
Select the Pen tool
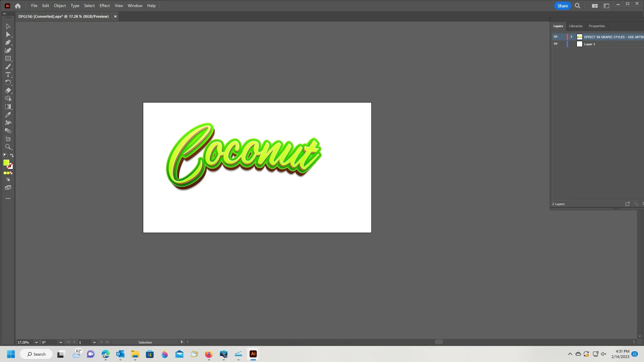coord(8,43)
